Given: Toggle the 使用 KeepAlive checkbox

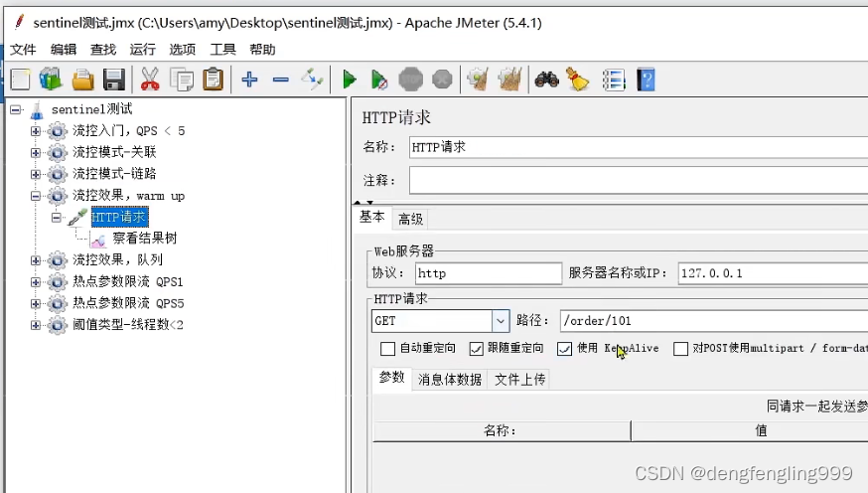Looking at the screenshot, I should click(564, 349).
